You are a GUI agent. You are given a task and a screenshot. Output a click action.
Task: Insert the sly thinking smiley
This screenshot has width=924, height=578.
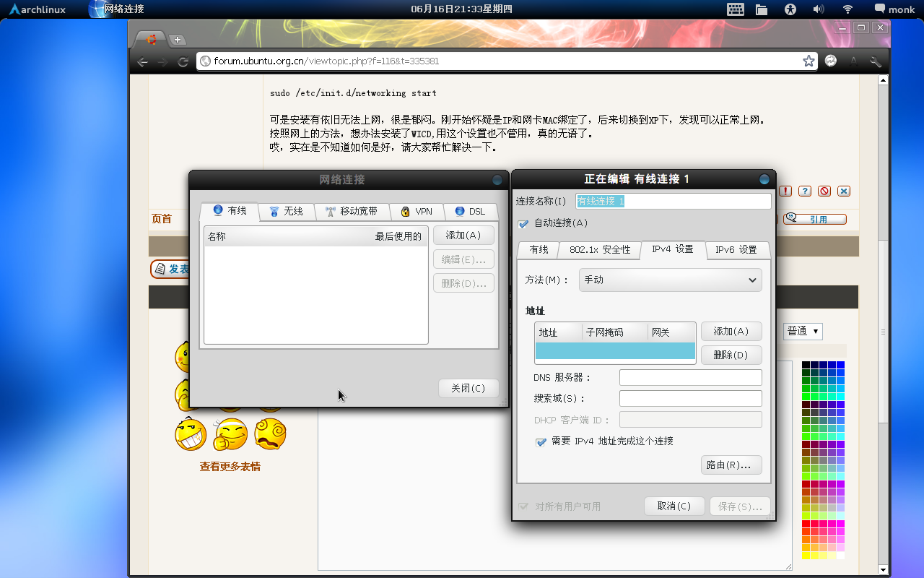point(231,434)
